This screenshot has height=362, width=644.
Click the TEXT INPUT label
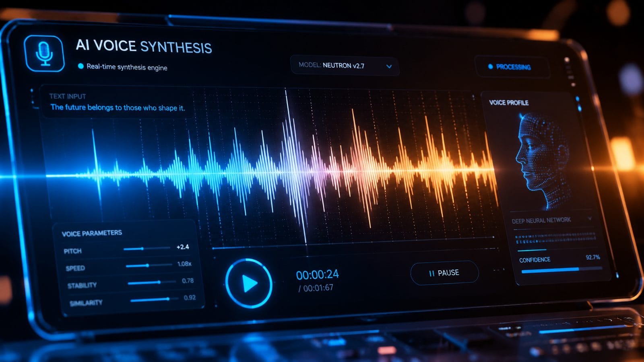click(67, 97)
